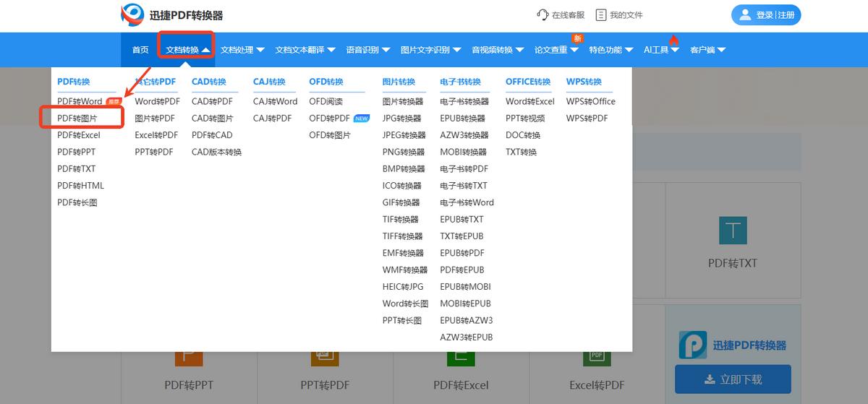The height and width of the screenshot is (404, 868).
Task: Expand the 图片文字识别 dropdown
Action: pyautogui.click(x=430, y=50)
